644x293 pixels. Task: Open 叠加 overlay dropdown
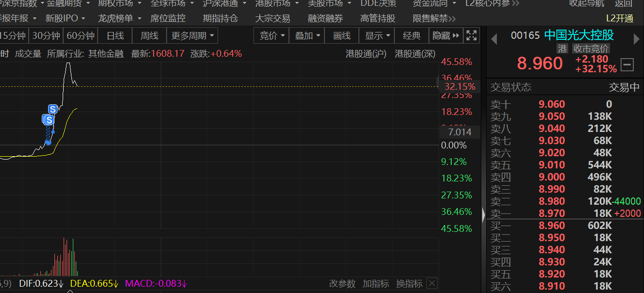(x=307, y=35)
